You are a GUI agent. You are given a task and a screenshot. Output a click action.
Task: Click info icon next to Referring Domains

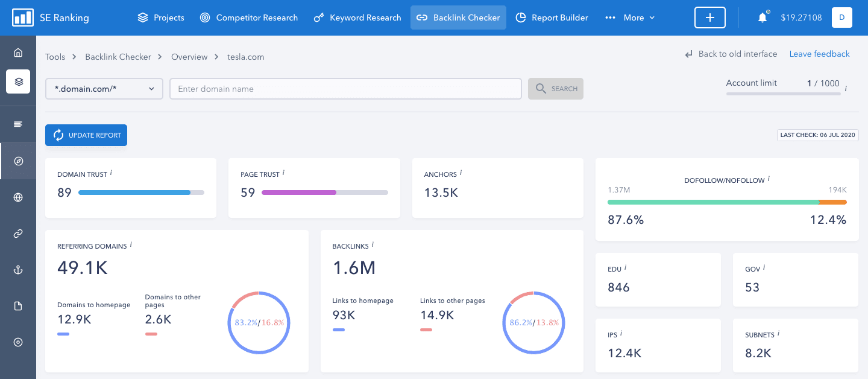point(131,245)
